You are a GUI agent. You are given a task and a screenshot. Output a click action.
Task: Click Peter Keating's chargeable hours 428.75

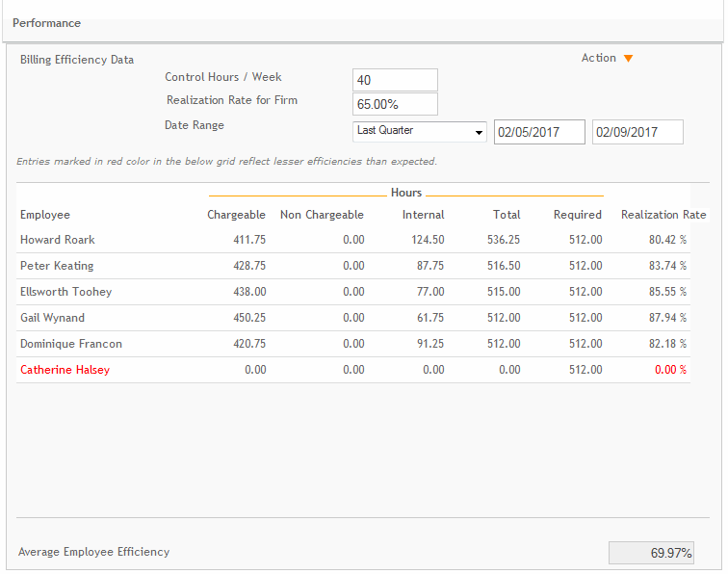point(249,266)
